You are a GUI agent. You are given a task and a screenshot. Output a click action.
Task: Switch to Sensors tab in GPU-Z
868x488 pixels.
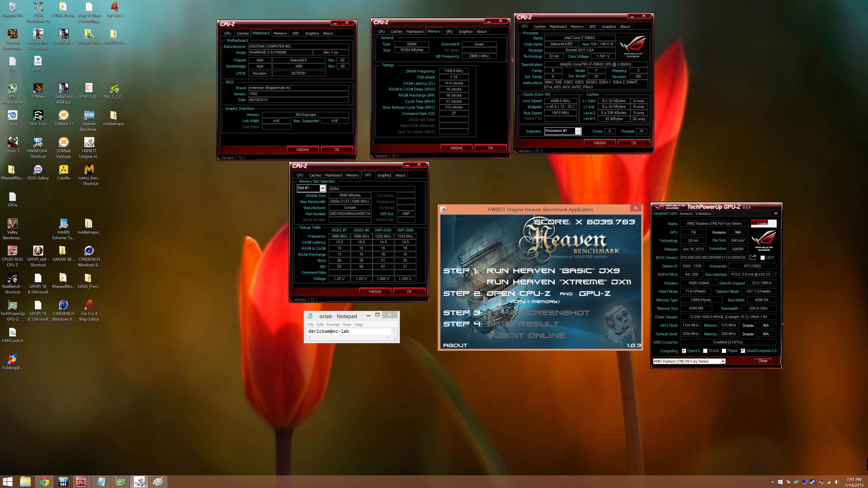coord(686,213)
